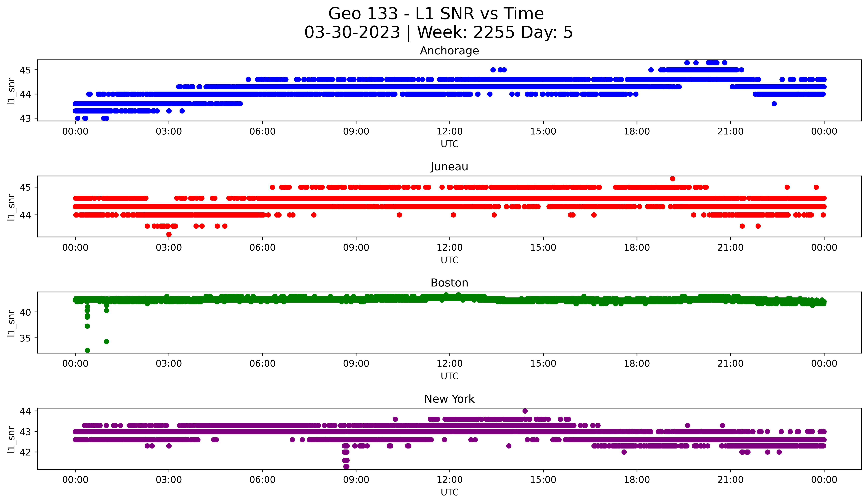The height and width of the screenshot is (504, 868).
Task: Click the date line '03-30-2023 | Week: 2255 Day: 5'
Action: click(x=438, y=32)
